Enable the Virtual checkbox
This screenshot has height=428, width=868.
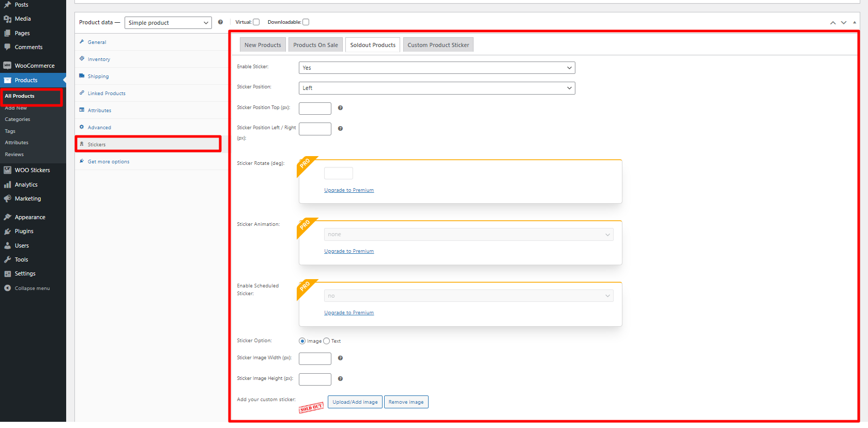click(256, 22)
